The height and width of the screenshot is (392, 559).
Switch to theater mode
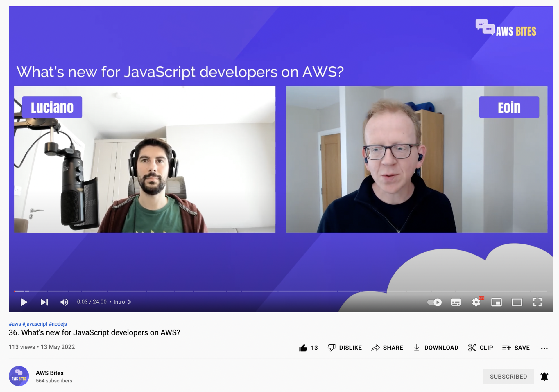[x=517, y=302]
